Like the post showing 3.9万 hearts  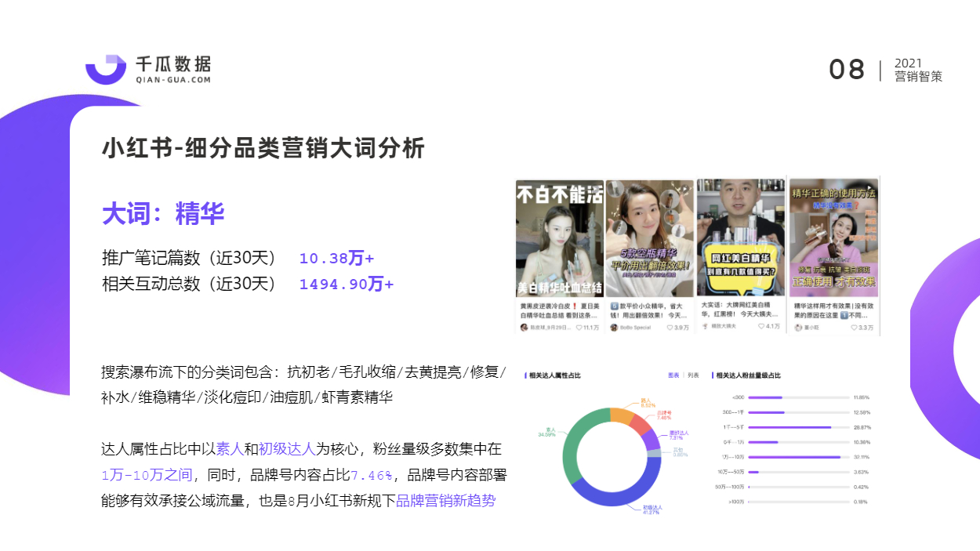click(x=670, y=328)
